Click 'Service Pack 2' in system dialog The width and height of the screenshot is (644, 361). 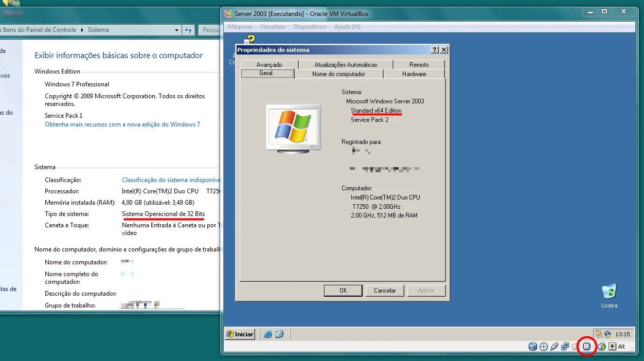(370, 120)
